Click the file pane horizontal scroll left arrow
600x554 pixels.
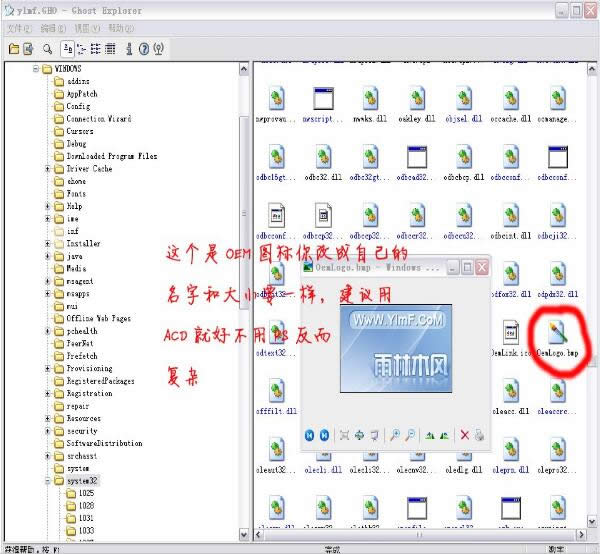pos(258,534)
